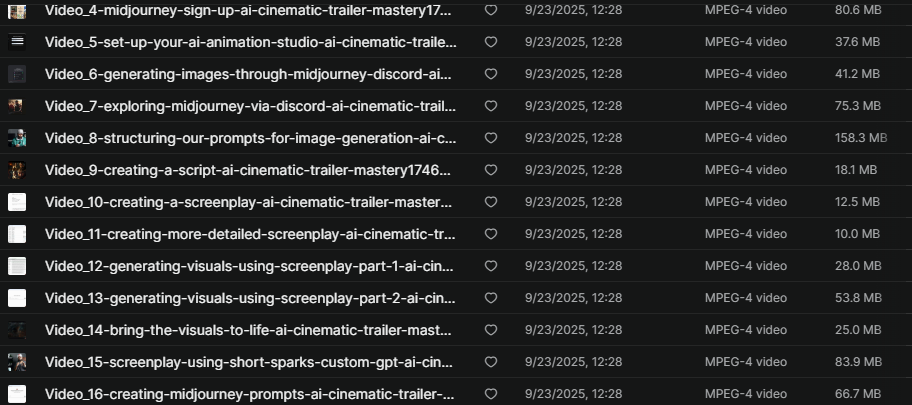Image resolution: width=912 pixels, height=405 pixels.
Task: Click the date cell in Video_15 row
Action: [x=573, y=362]
